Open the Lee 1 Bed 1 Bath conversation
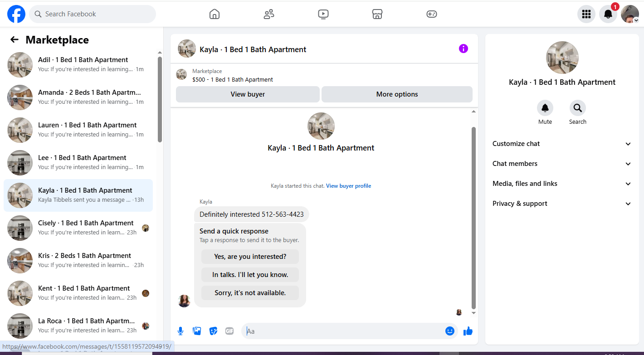The width and height of the screenshot is (644, 355). tap(78, 163)
